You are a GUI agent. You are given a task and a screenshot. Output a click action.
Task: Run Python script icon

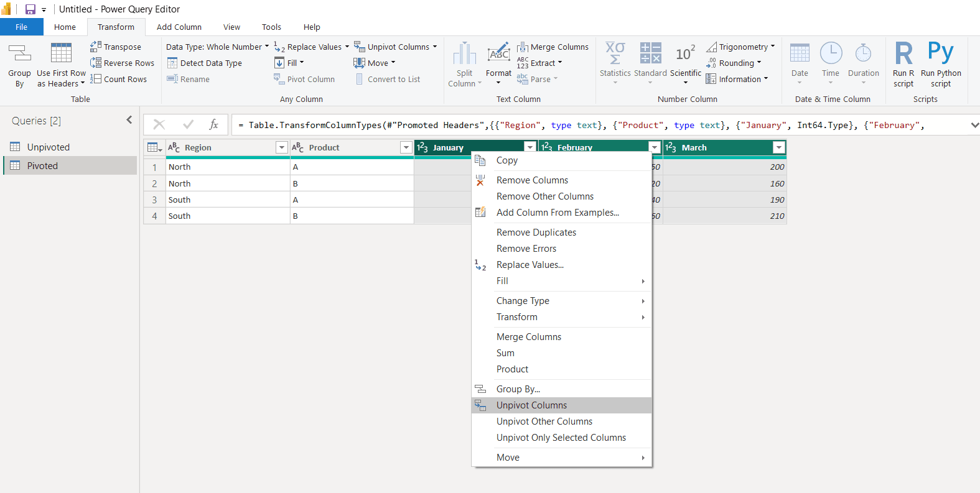tap(941, 53)
